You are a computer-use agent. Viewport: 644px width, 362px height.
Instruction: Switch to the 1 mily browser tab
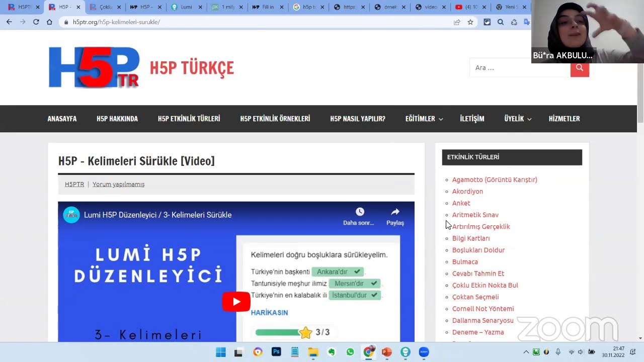coord(227,7)
